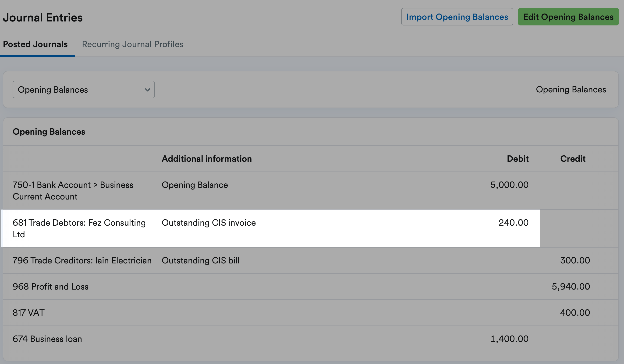
Task: Switch to the Posted Journals tab
Action: pyautogui.click(x=35, y=44)
